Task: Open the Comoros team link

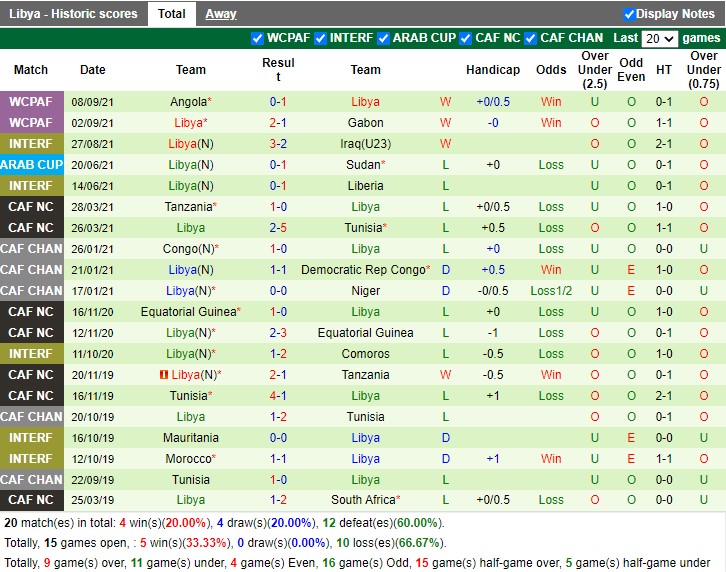Action: (365, 354)
